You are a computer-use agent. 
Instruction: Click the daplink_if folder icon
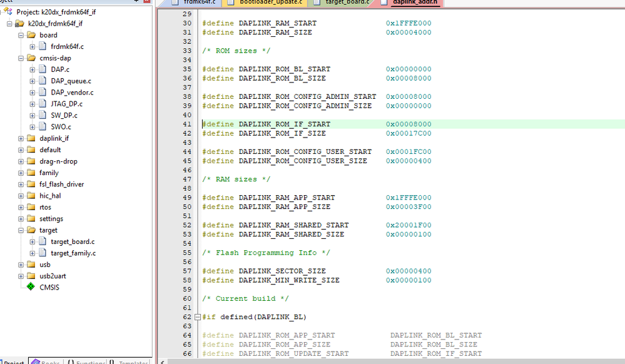[x=31, y=138]
